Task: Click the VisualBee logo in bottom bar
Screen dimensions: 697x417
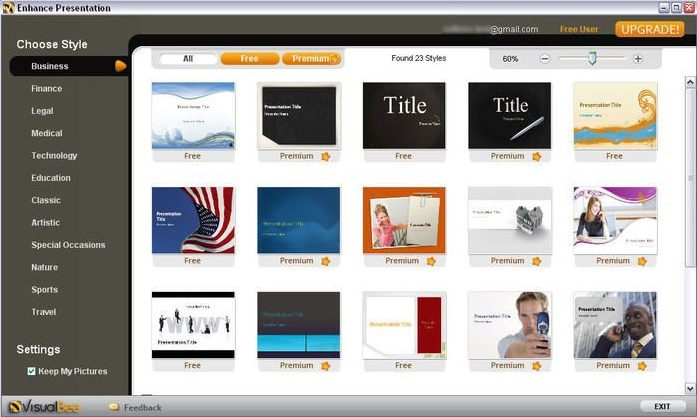Action: [44, 406]
